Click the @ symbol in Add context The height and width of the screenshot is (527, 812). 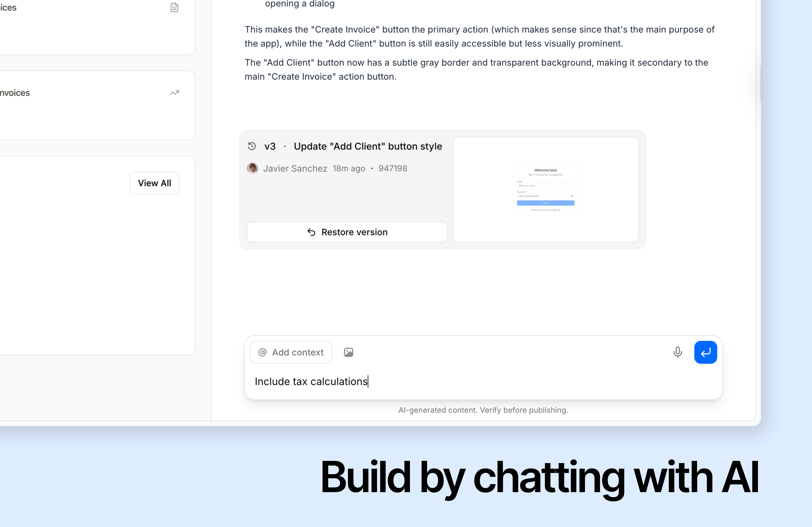[x=262, y=352]
